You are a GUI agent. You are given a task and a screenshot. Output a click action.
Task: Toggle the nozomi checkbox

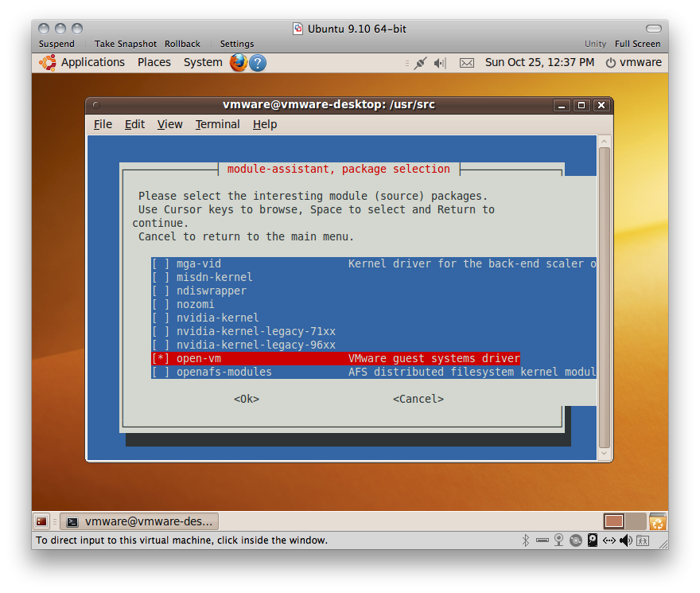(x=160, y=304)
